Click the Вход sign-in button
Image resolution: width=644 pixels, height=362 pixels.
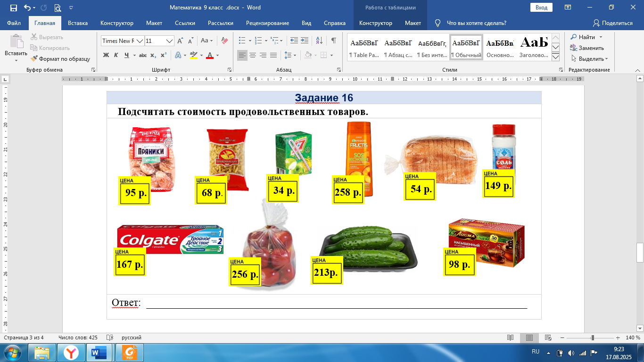coord(542,8)
